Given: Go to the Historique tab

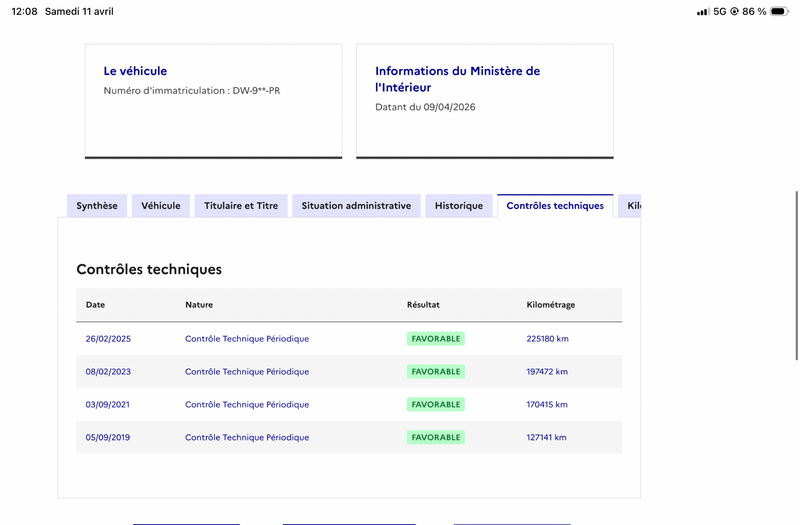Looking at the screenshot, I should 459,206.
